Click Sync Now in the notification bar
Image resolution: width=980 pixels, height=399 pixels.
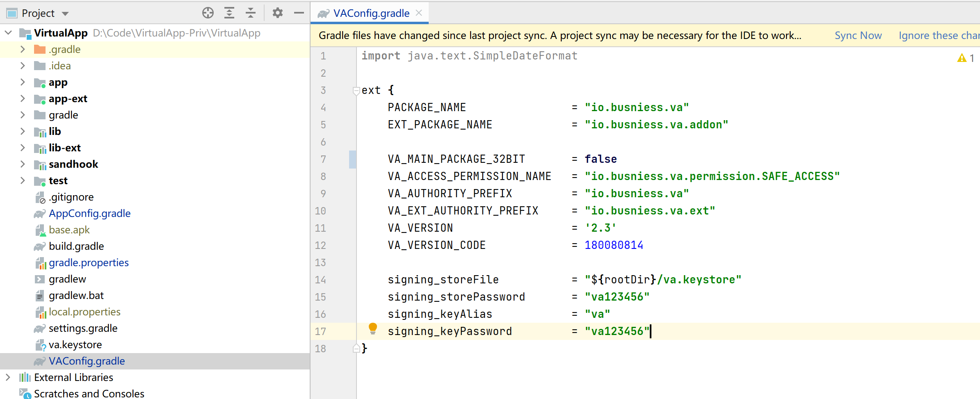(858, 35)
